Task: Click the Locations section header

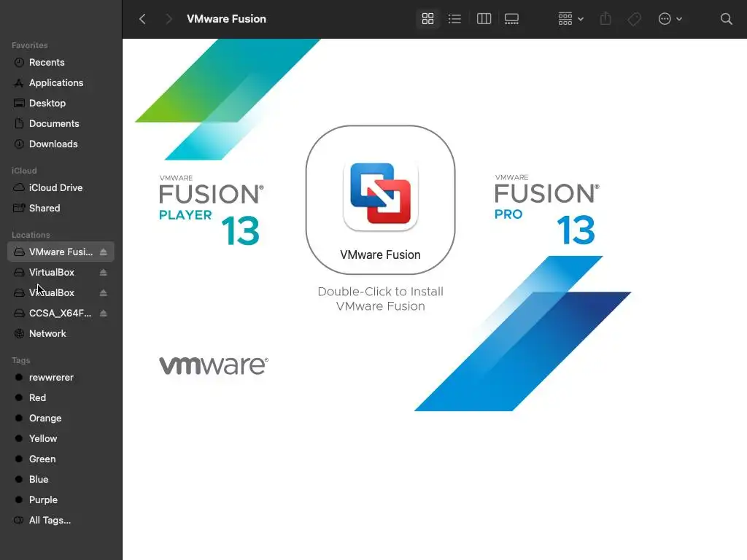Action: coord(31,235)
